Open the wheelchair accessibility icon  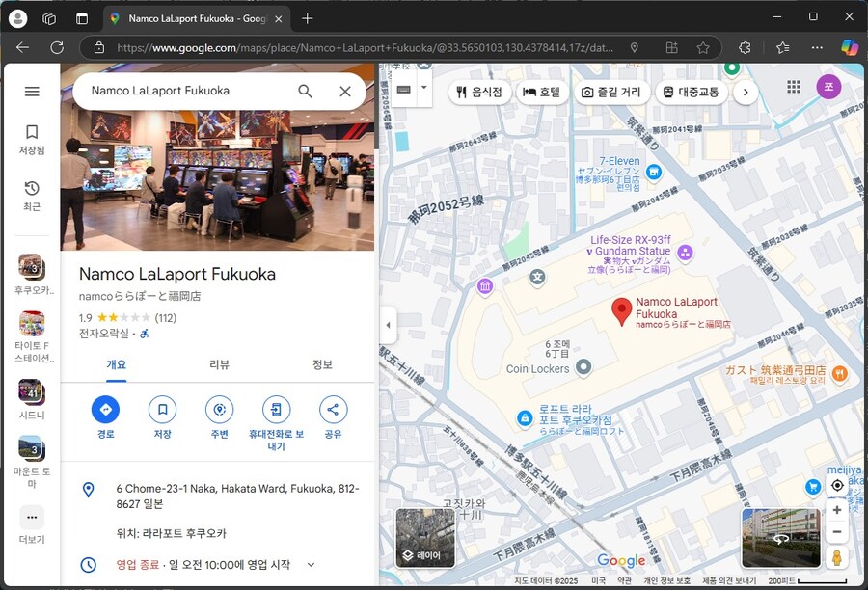[x=145, y=334]
